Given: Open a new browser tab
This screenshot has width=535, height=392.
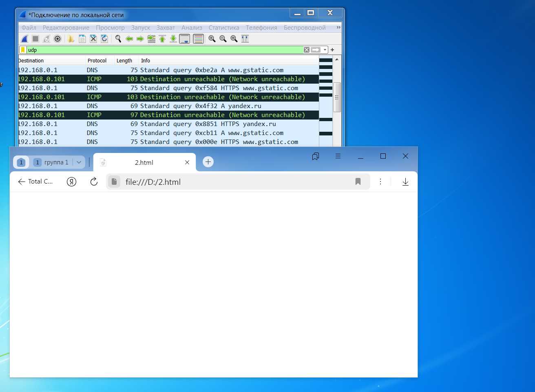Looking at the screenshot, I should click(208, 162).
